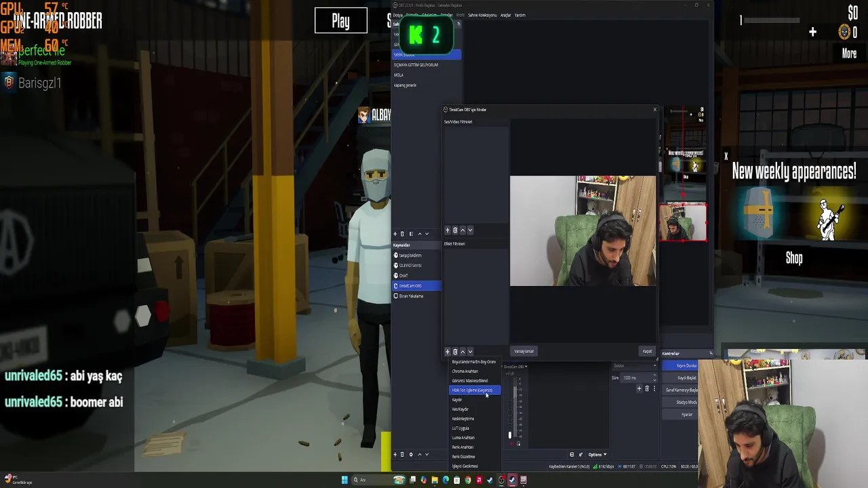Delete the effect filter using the lower trash icon

[455, 352]
